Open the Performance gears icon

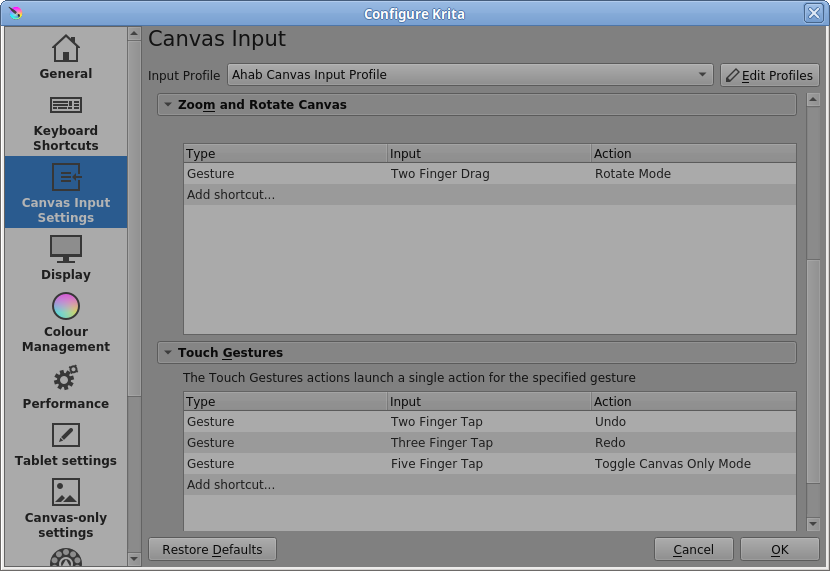(66, 378)
